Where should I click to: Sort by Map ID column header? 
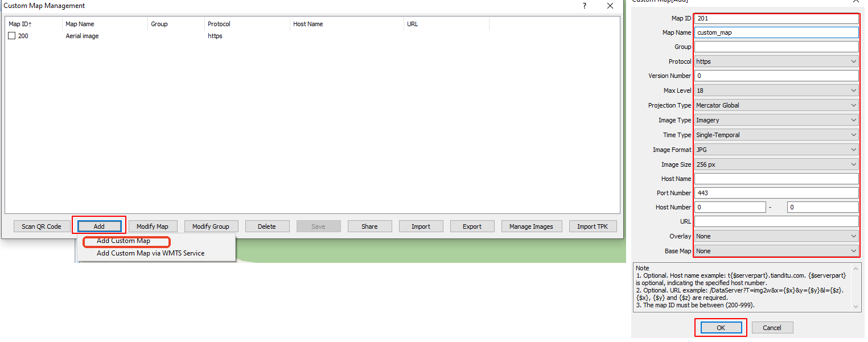34,24
